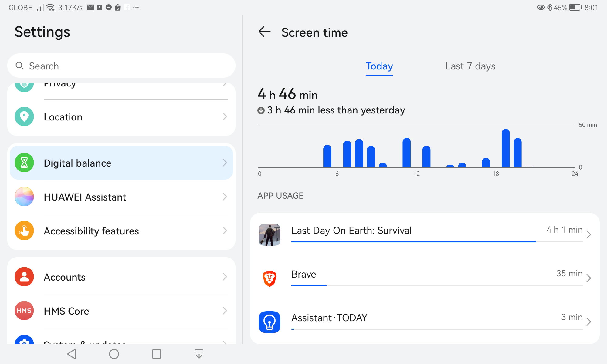
Task: Go back using the Screen time arrow
Action: [x=264, y=32]
